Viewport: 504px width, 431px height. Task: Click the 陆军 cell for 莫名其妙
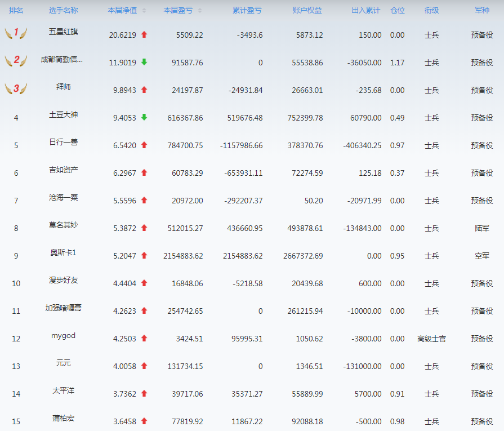click(482, 228)
